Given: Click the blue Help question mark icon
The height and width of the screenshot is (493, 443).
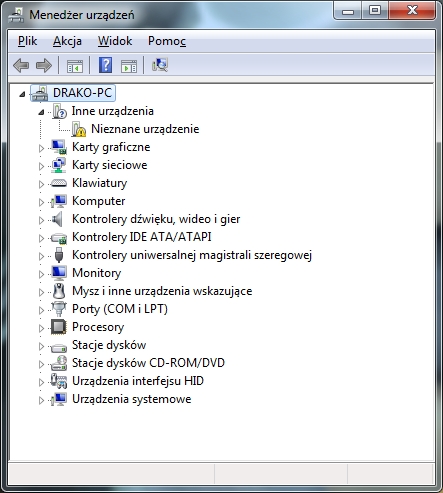Looking at the screenshot, I should point(105,65).
